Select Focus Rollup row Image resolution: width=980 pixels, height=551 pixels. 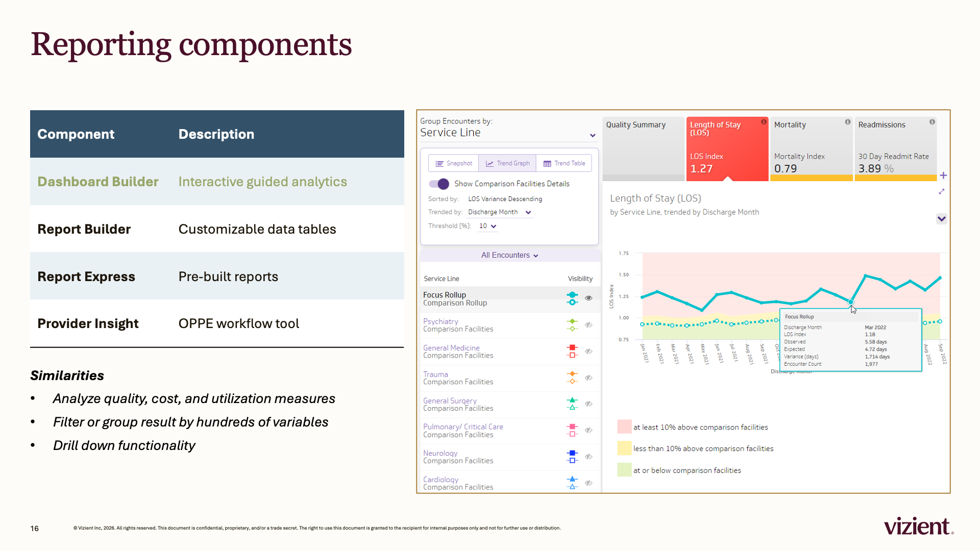coord(509,299)
